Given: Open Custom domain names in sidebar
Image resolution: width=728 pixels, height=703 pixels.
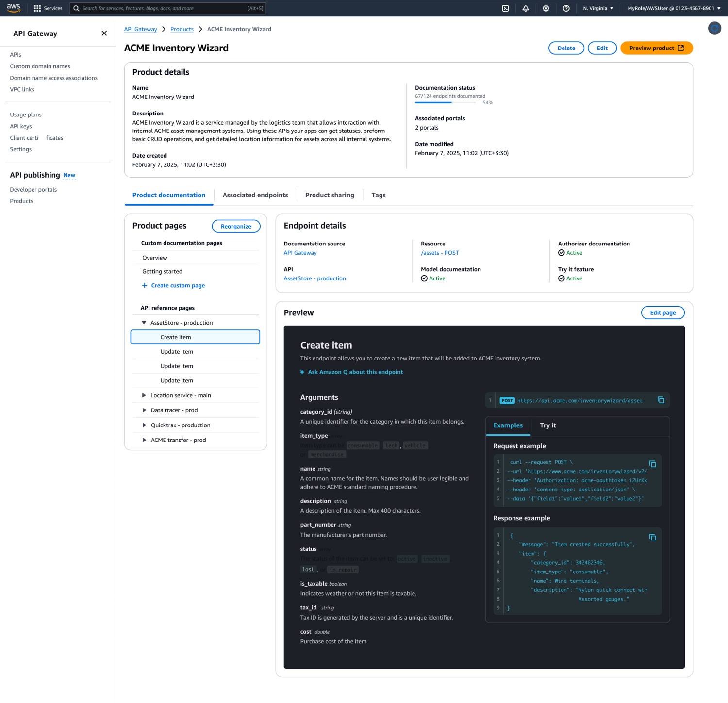Looking at the screenshot, I should [40, 66].
